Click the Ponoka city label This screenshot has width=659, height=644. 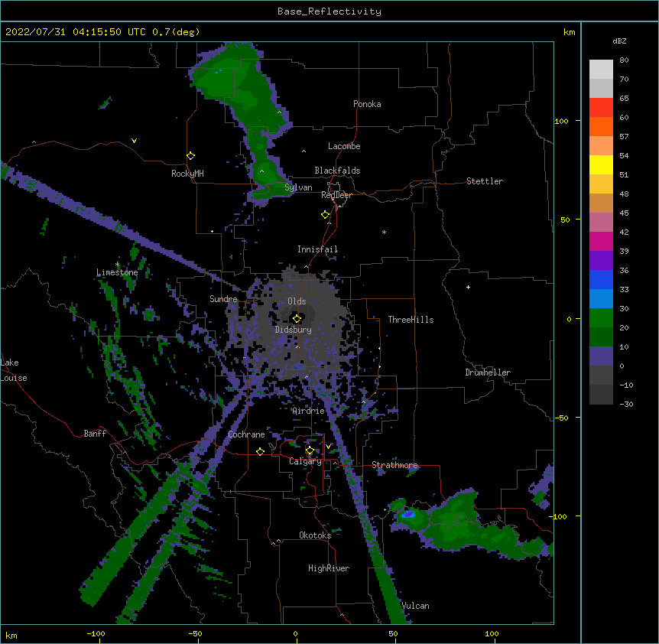367,104
